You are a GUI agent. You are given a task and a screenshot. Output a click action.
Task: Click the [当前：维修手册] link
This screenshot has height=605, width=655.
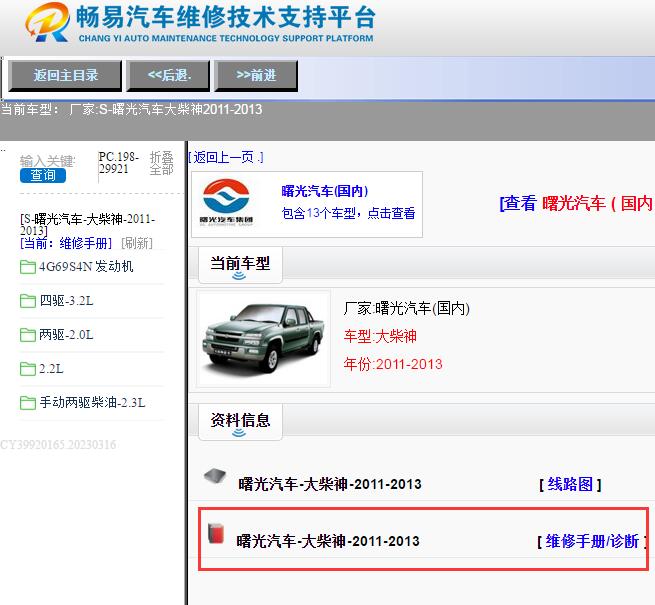(66, 243)
